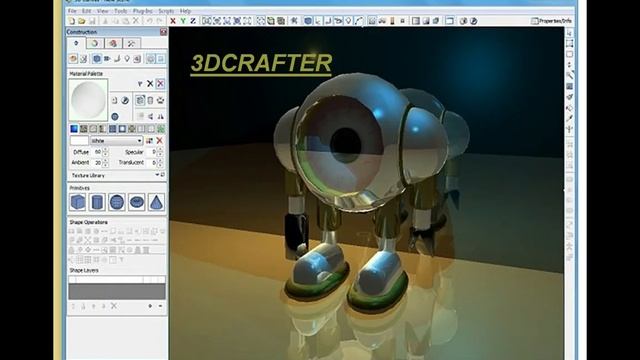Switch to the fourth Construction tab with tools icon
The width and height of the screenshot is (640, 360).
pos(131,43)
